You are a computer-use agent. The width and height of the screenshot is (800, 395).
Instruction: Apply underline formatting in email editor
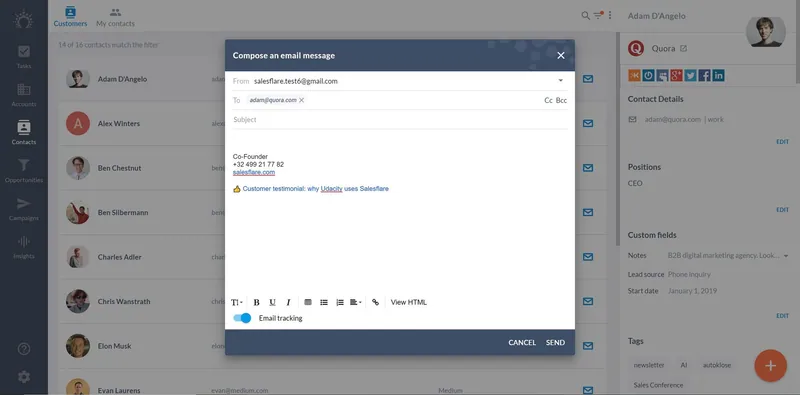272,302
